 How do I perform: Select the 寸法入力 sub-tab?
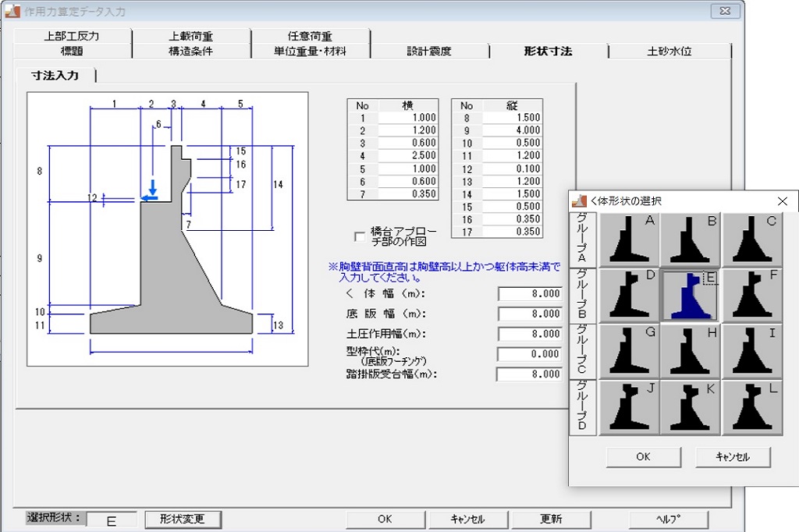[55, 76]
